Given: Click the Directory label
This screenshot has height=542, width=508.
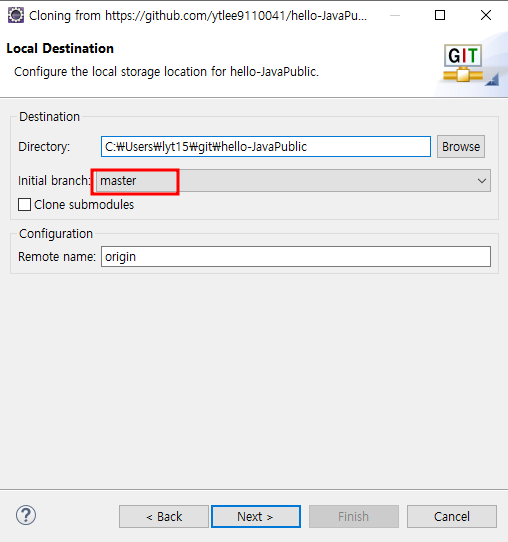Looking at the screenshot, I should pyautogui.click(x=44, y=147).
